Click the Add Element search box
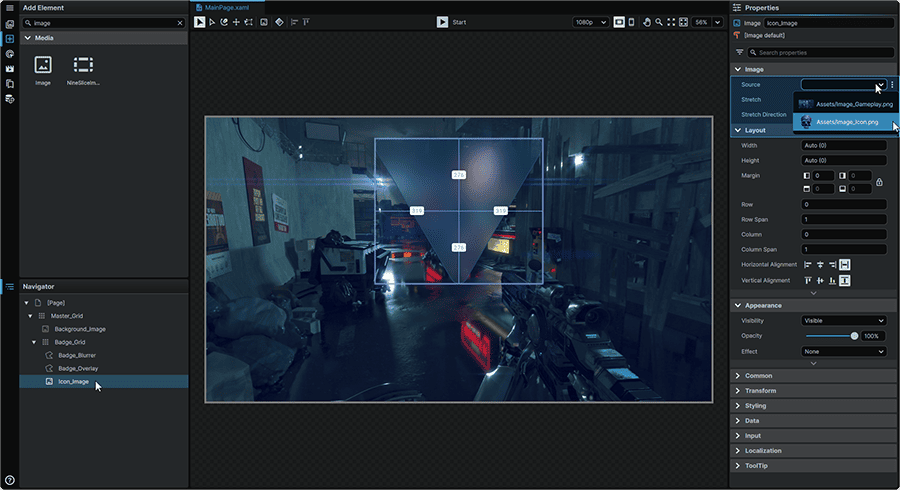 pyautogui.click(x=103, y=23)
